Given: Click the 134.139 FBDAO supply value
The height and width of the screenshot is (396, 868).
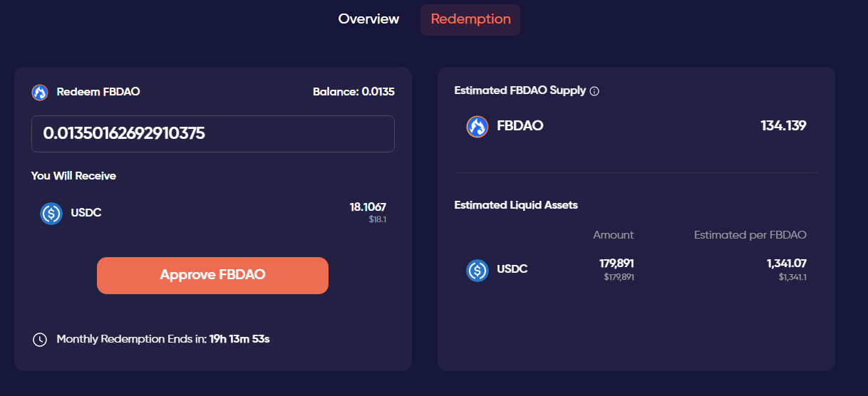Looking at the screenshot, I should 783,126.
